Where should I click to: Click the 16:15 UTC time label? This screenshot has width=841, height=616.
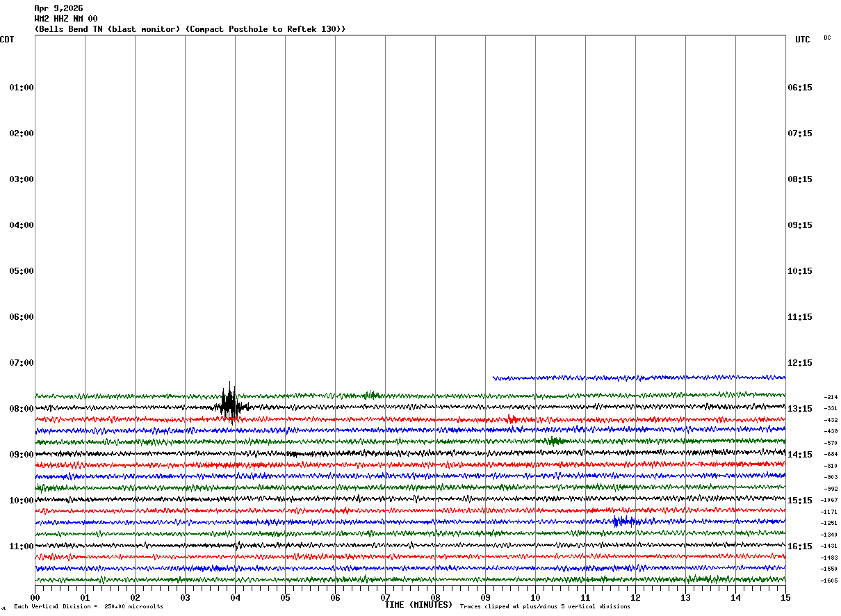(x=800, y=546)
